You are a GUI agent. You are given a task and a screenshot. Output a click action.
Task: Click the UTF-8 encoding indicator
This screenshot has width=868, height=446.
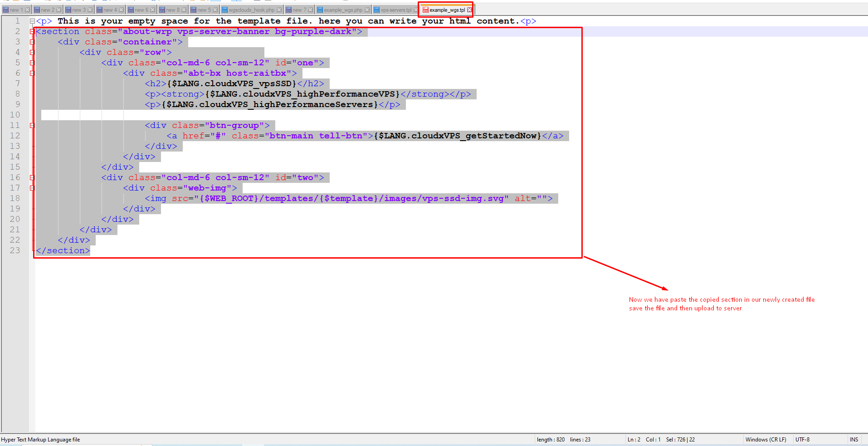(802, 439)
